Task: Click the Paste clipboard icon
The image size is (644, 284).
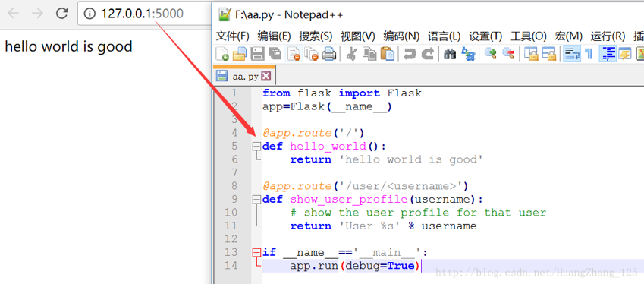Action: point(388,54)
